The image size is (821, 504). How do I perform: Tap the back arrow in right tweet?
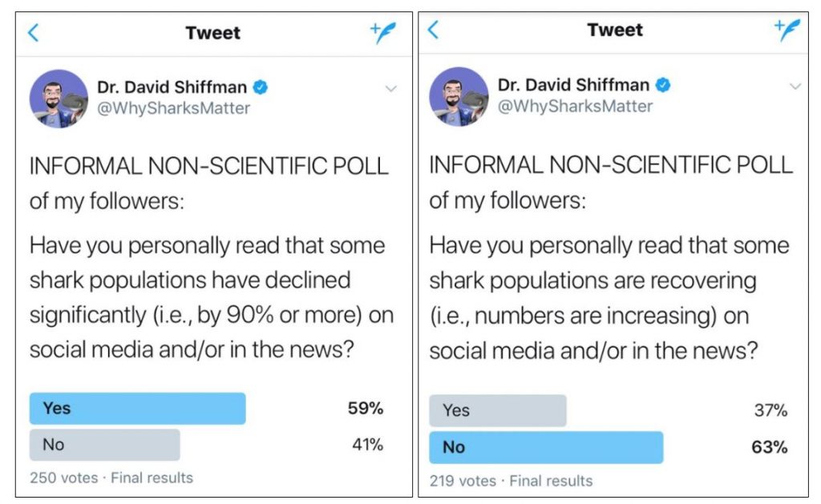(x=433, y=30)
